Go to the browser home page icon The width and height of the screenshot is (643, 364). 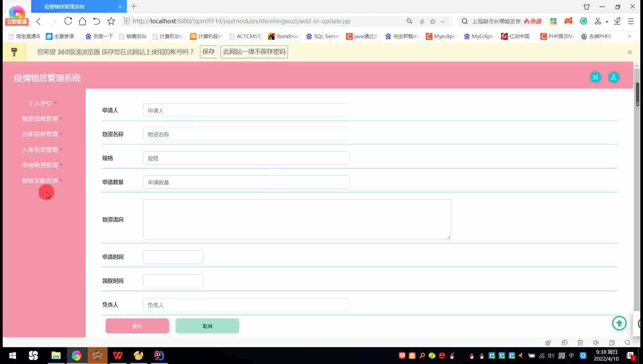[x=82, y=21]
